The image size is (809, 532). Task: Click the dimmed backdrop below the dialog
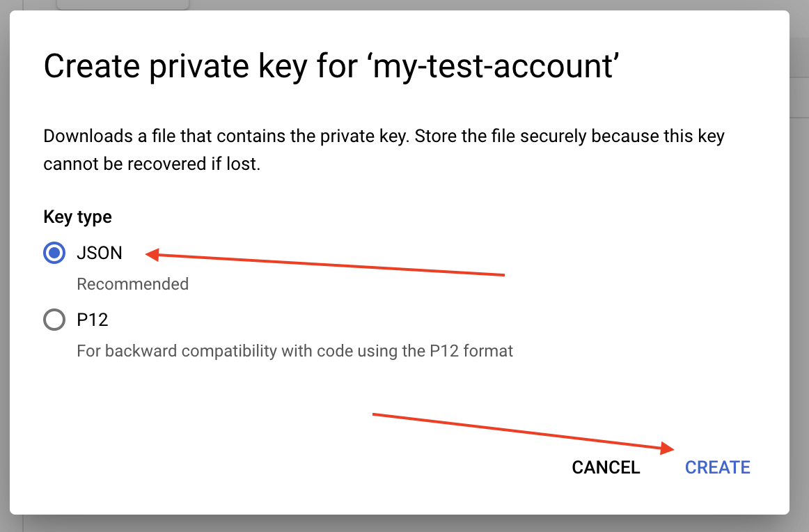pyautogui.click(x=404, y=524)
